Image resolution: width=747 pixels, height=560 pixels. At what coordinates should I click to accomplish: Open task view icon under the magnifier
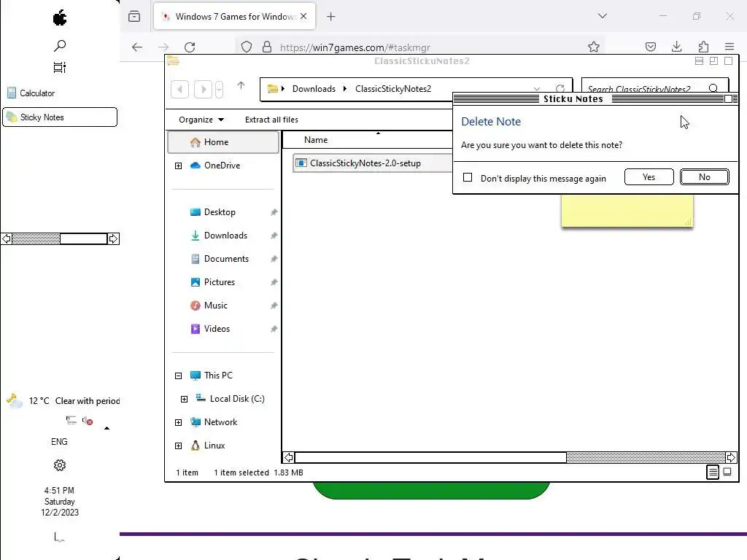point(60,68)
